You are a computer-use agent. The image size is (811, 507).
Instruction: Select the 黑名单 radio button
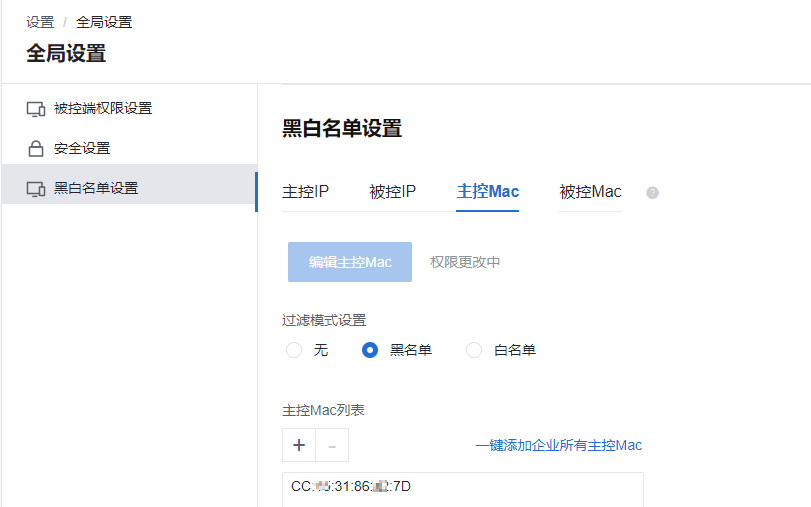pyautogui.click(x=370, y=350)
